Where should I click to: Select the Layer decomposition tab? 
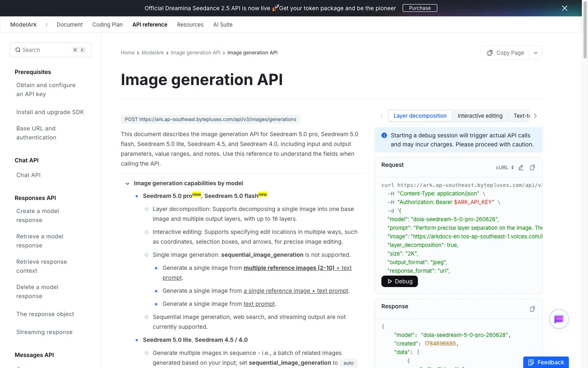point(420,116)
